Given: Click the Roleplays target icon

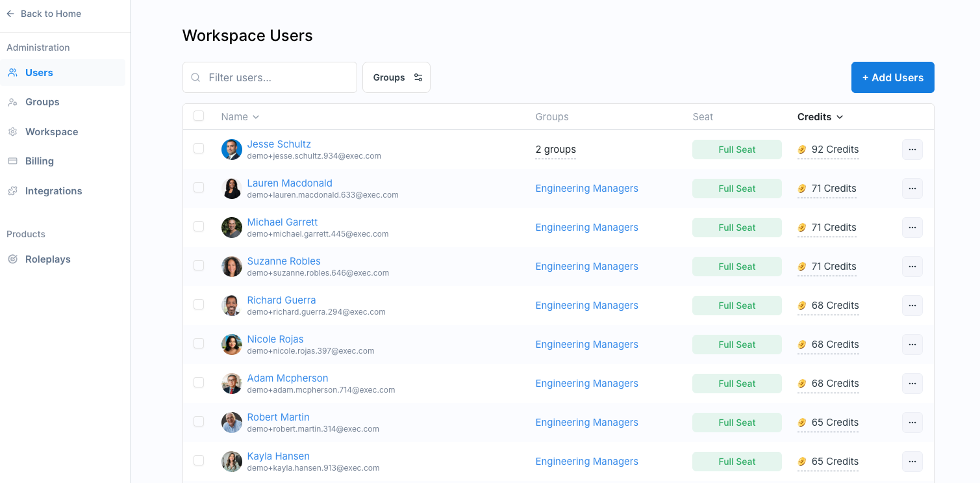Looking at the screenshot, I should pos(12,259).
